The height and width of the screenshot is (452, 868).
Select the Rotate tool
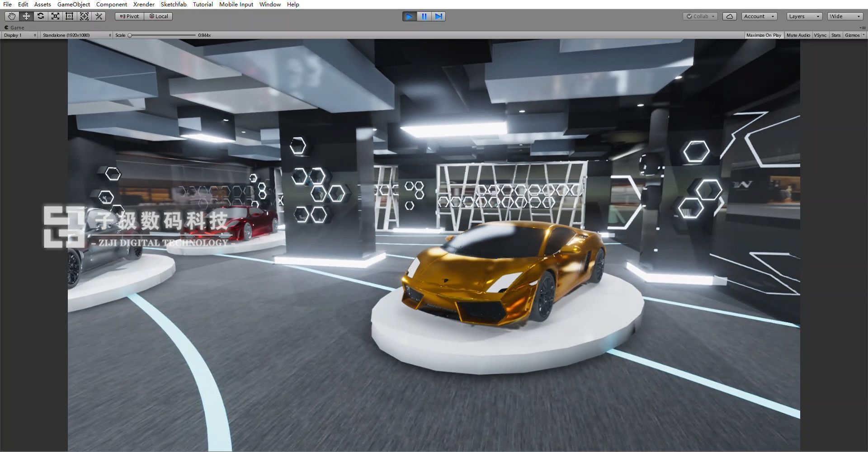pyautogui.click(x=41, y=16)
